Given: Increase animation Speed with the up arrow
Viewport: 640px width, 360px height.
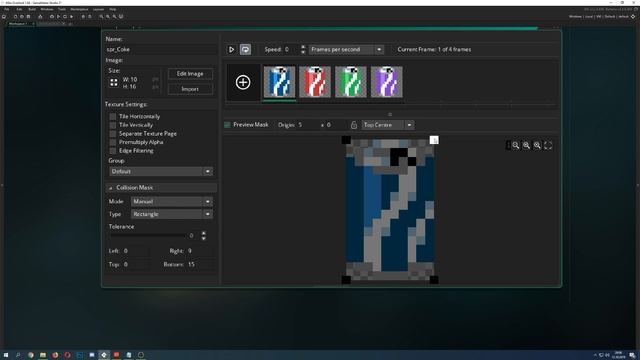Looking at the screenshot, I should coord(303,47).
